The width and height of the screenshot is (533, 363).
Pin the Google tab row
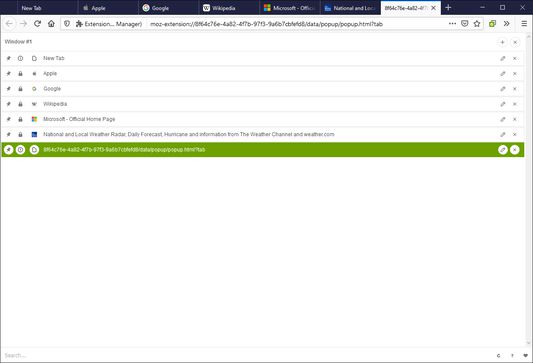tap(8, 89)
